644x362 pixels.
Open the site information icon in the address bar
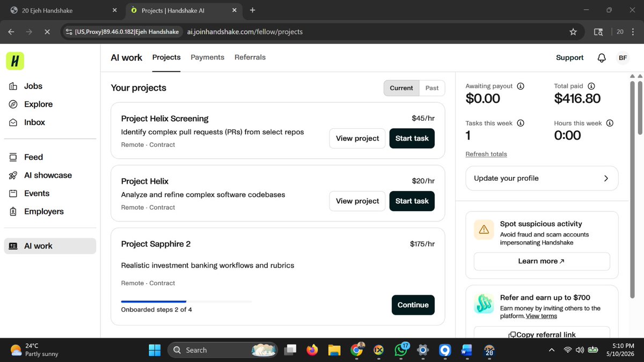tap(69, 32)
